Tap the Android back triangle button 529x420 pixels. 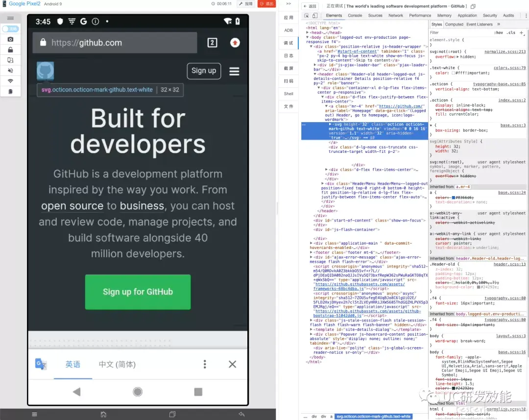76,392
